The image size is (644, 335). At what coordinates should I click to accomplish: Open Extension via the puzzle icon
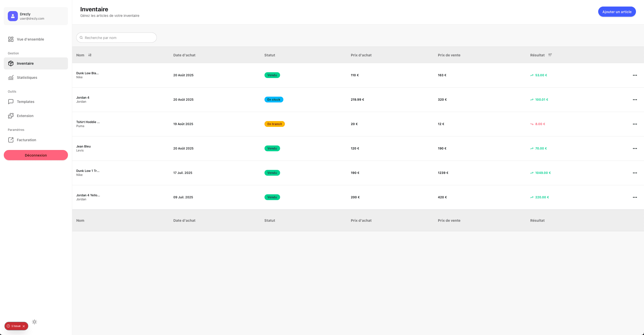(11, 116)
